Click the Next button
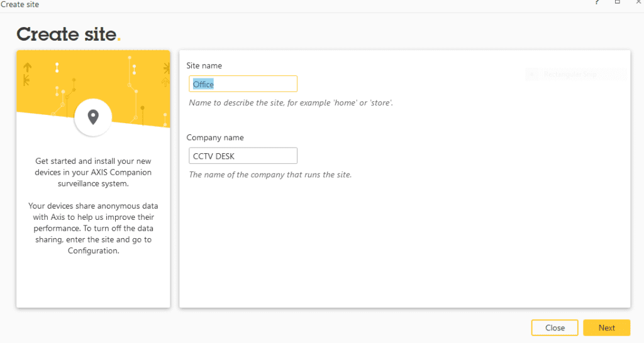 click(x=606, y=328)
